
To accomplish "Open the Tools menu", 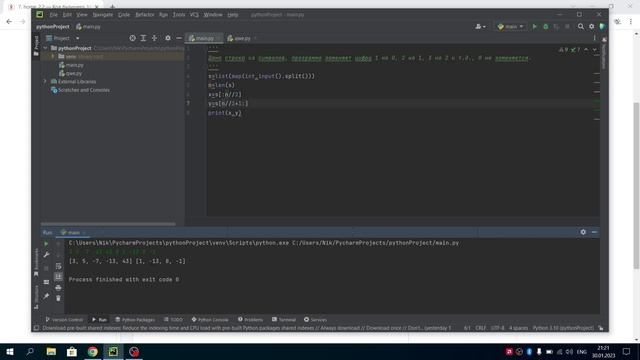I will (178, 15).
